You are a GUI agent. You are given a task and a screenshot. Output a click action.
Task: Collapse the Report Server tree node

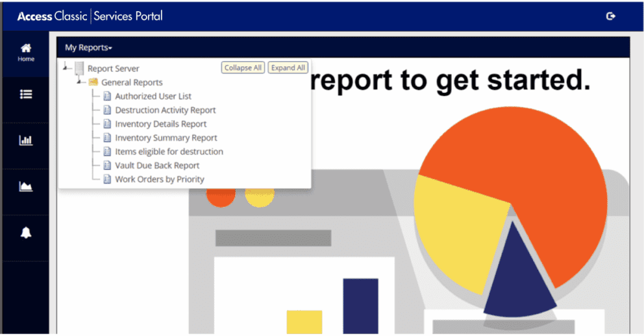coord(66,67)
